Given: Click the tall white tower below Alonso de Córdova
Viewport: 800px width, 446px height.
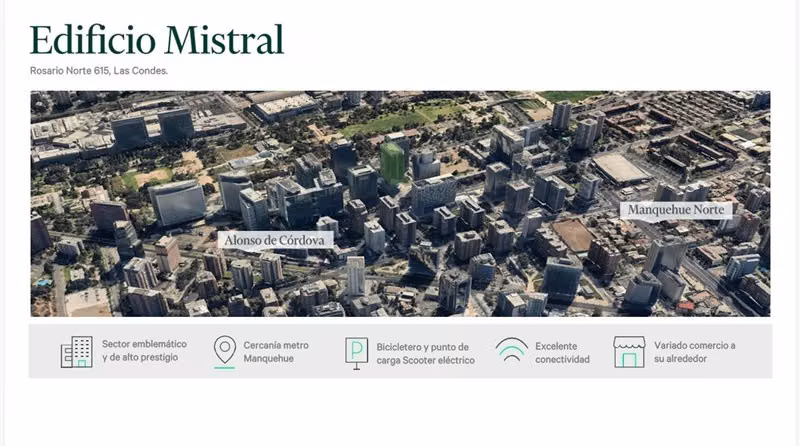Looking at the screenshot, I should 356,276.
